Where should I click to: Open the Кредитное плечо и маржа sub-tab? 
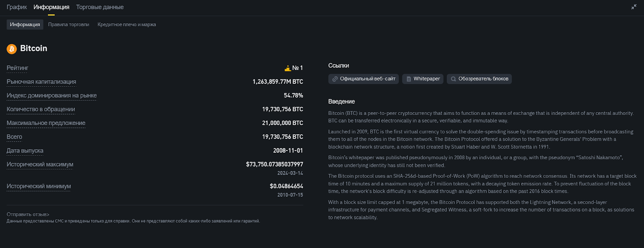127,25
